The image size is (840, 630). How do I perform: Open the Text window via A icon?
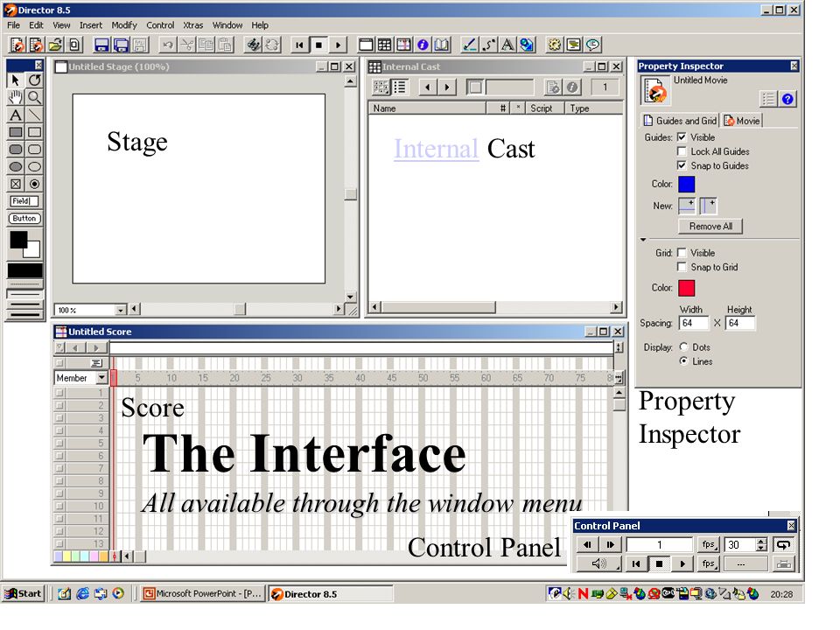[507, 45]
